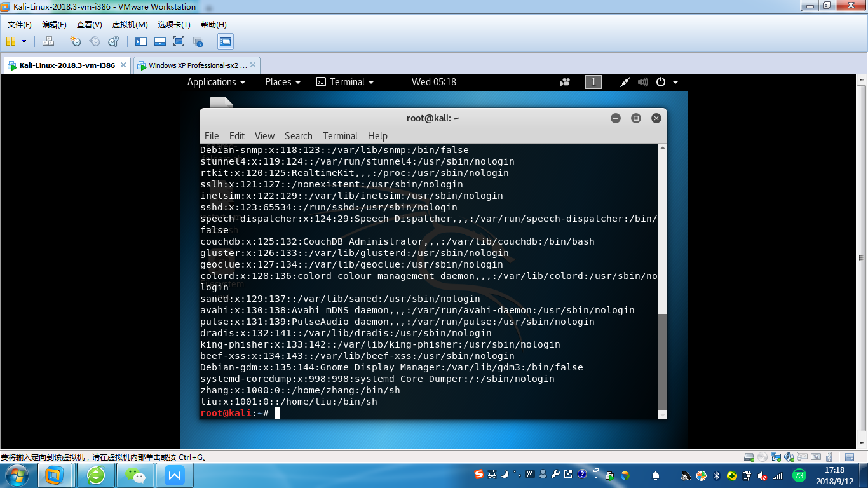The height and width of the screenshot is (488, 868).
Task: Expand the Kali Applications menu
Action: (x=216, y=82)
